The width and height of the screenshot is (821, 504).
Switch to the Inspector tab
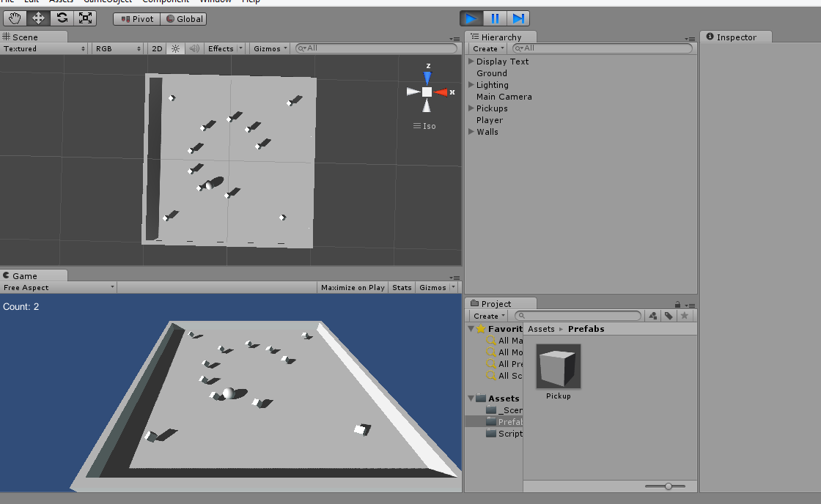[736, 37]
